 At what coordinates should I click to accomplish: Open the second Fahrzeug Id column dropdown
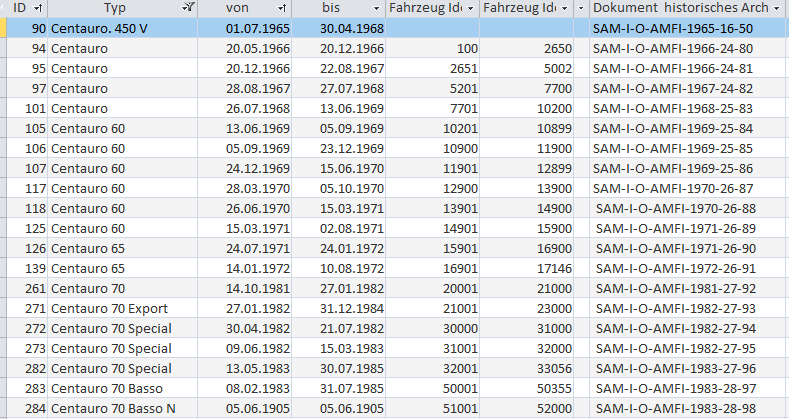pyautogui.click(x=565, y=8)
